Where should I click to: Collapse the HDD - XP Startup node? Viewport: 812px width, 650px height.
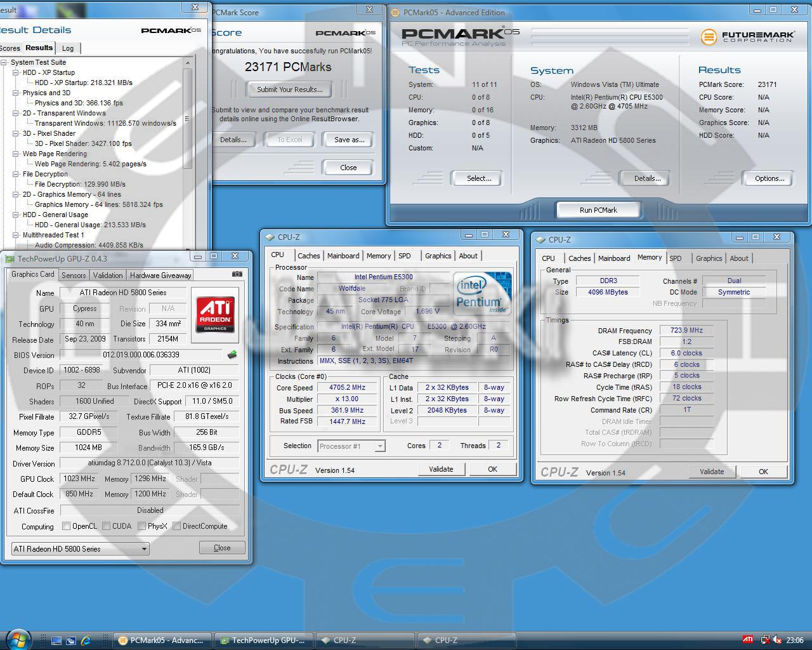[x=16, y=72]
